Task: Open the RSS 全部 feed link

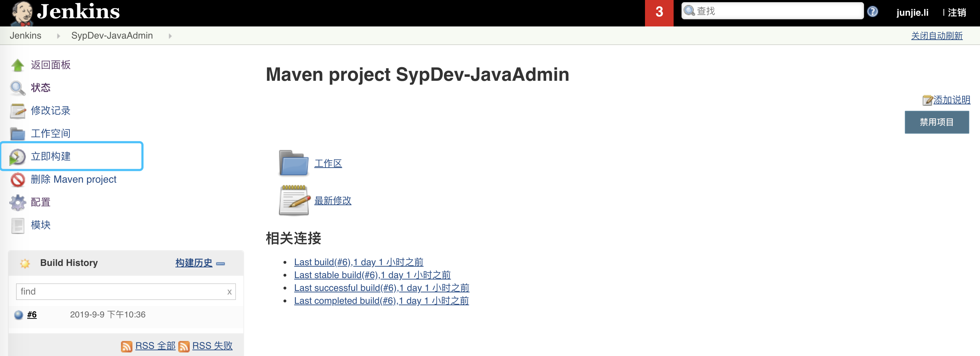Action: (x=155, y=346)
